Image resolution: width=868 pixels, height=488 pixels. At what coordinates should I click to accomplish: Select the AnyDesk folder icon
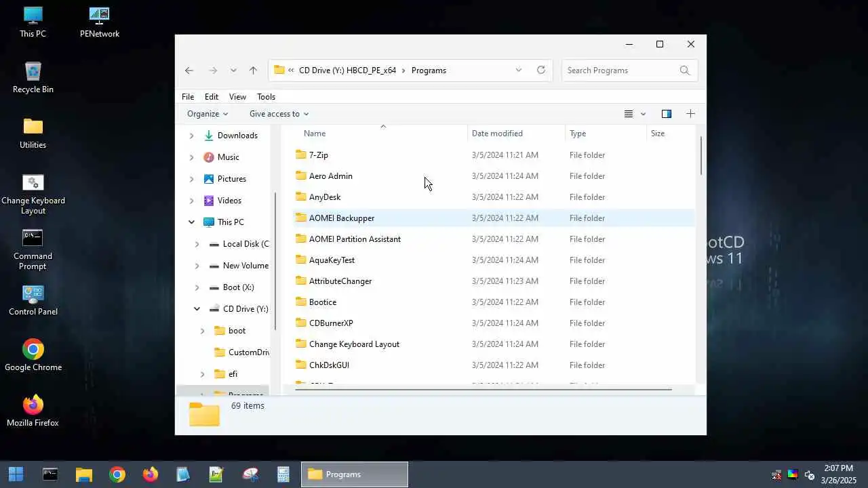coord(301,197)
